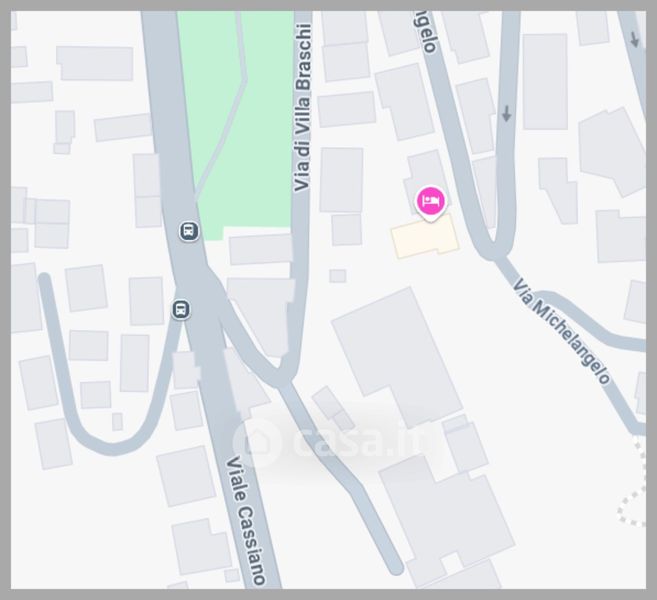The image size is (657, 600).
Task: Select the tall rectangular building right of the arrow road
Action: point(544,82)
